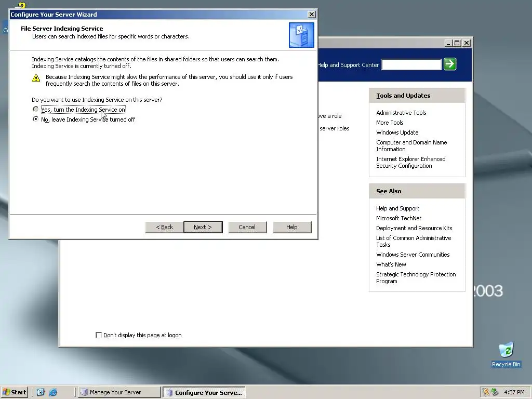The height and width of the screenshot is (399, 532).
Task: Maximize the Manage Your Server window
Action: click(457, 43)
